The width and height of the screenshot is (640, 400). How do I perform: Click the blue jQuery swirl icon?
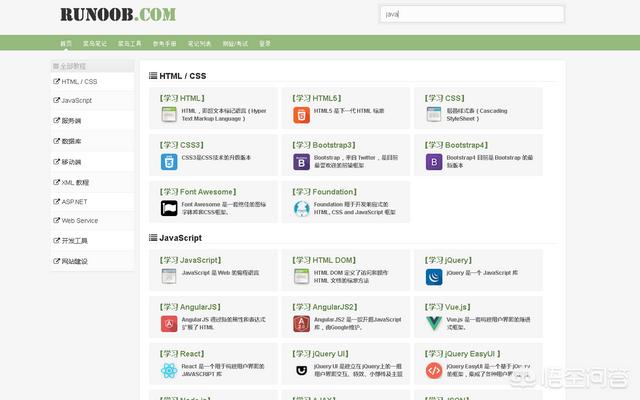coord(434,277)
